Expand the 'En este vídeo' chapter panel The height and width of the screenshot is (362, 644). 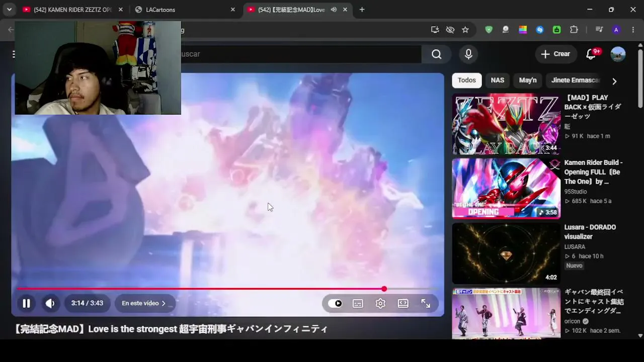144,303
